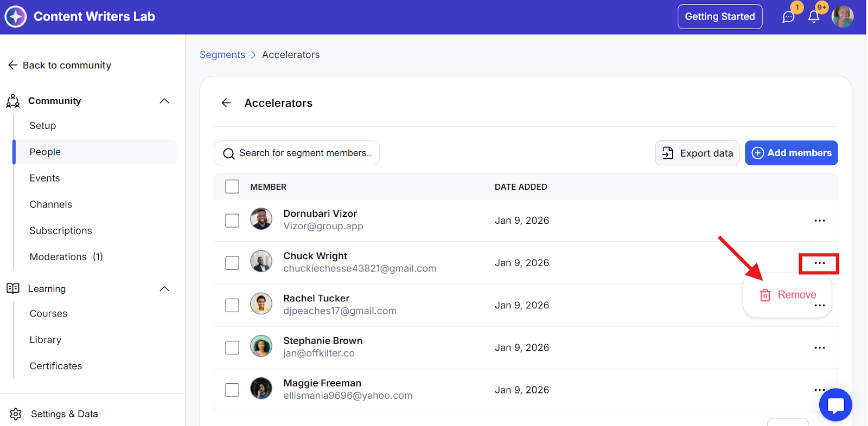Click Stephanie Brown's avatar
This screenshot has height=426, width=868.
point(261,346)
